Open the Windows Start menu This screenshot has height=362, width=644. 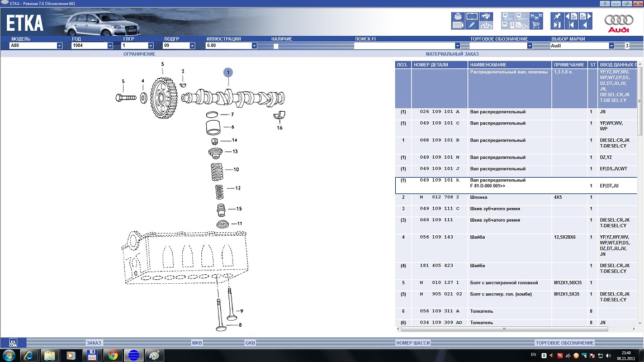point(8,355)
